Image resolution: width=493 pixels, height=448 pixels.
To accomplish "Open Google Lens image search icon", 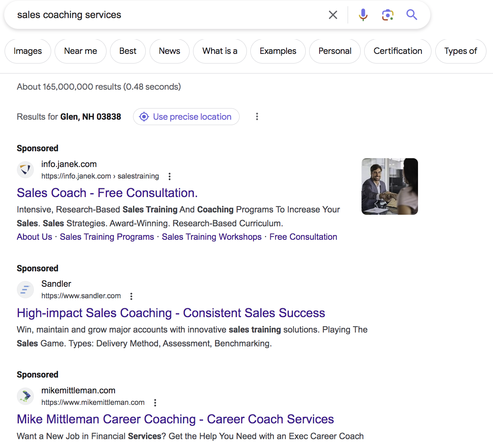I will tap(387, 15).
